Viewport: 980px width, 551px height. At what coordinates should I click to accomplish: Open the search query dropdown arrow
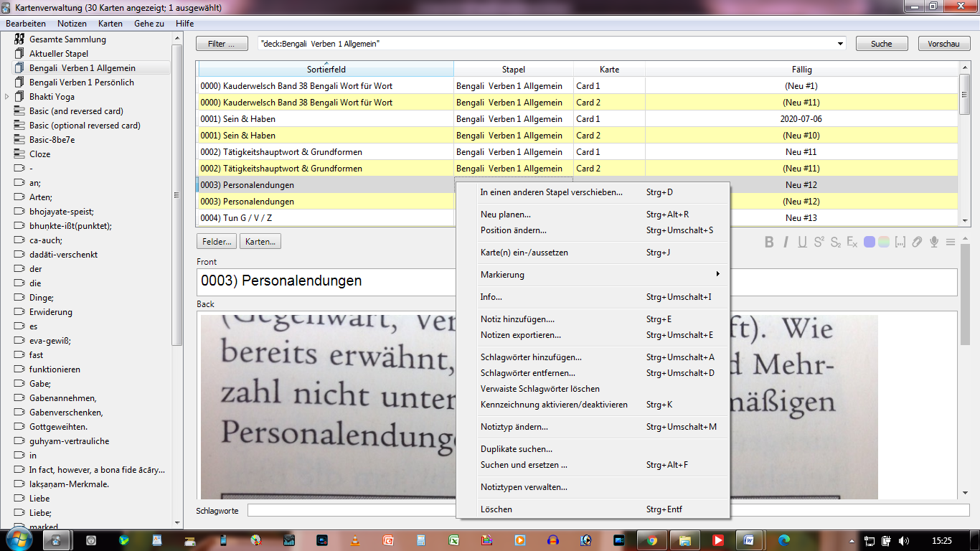(x=841, y=44)
